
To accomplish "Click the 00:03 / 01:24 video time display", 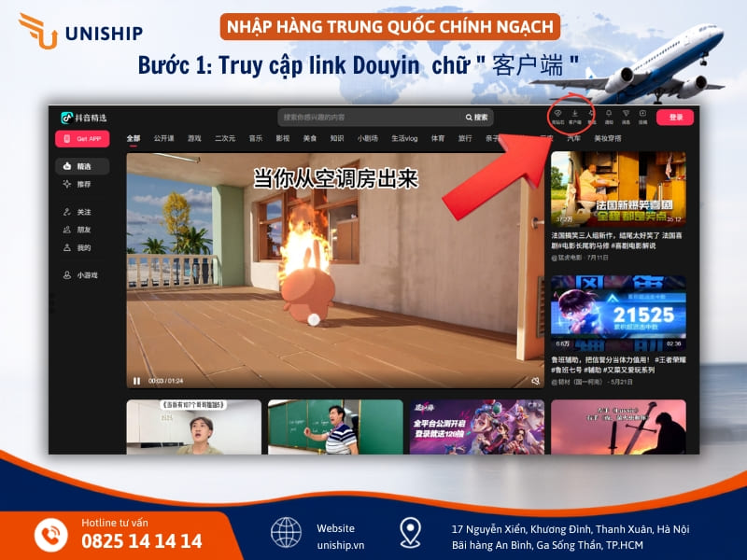I will [166, 381].
